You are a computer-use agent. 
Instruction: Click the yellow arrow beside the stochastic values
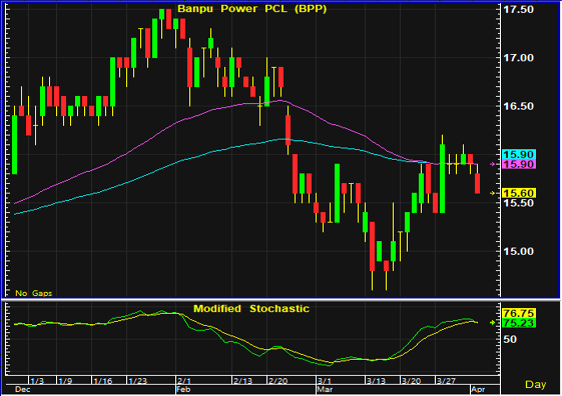tap(493, 323)
